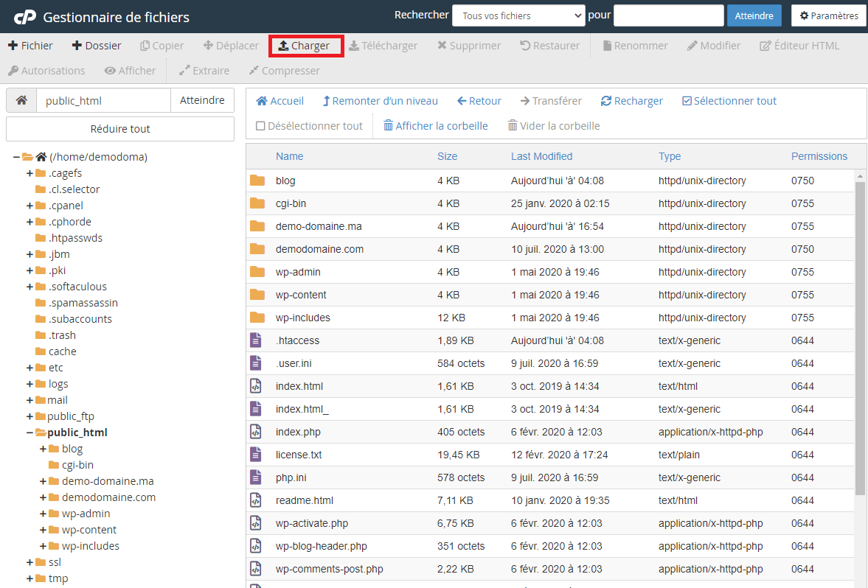Expand the etc tree folder
Image resolution: width=868 pixels, height=588 pixels.
click(x=30, y=368)
